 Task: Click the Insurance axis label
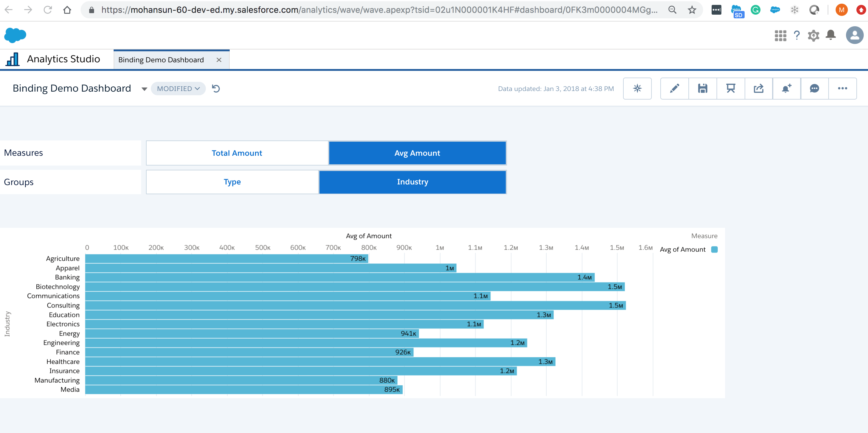click(x=64, y=371)
